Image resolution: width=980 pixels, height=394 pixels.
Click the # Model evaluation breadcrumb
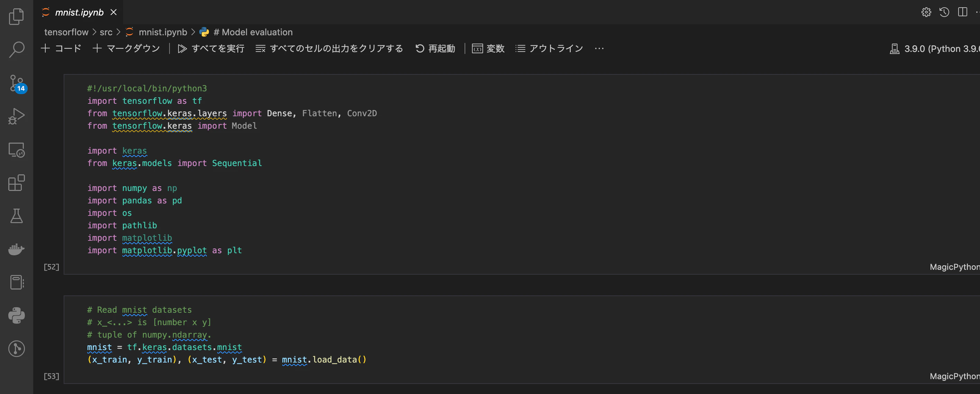click(246, 32)
